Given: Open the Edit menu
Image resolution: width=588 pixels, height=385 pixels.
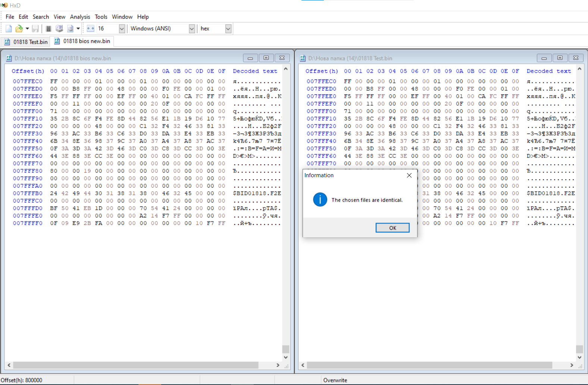Looking at the screenshot, I should coord(23,17).
